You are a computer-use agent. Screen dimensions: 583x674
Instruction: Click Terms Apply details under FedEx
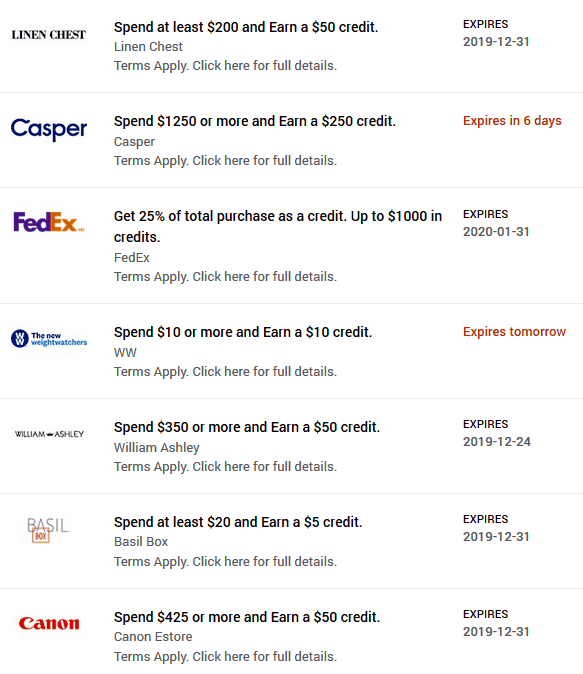[225, 277]
